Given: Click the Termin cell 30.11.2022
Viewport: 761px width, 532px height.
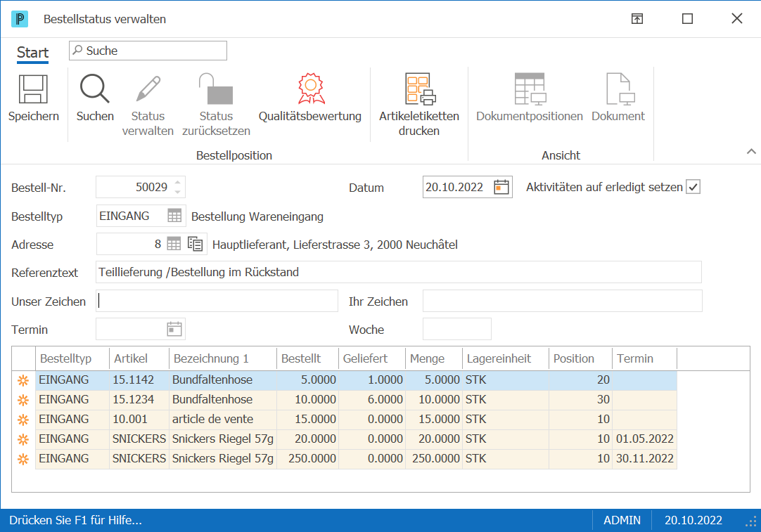Looking at the screenshot, I should pos(644,459).
